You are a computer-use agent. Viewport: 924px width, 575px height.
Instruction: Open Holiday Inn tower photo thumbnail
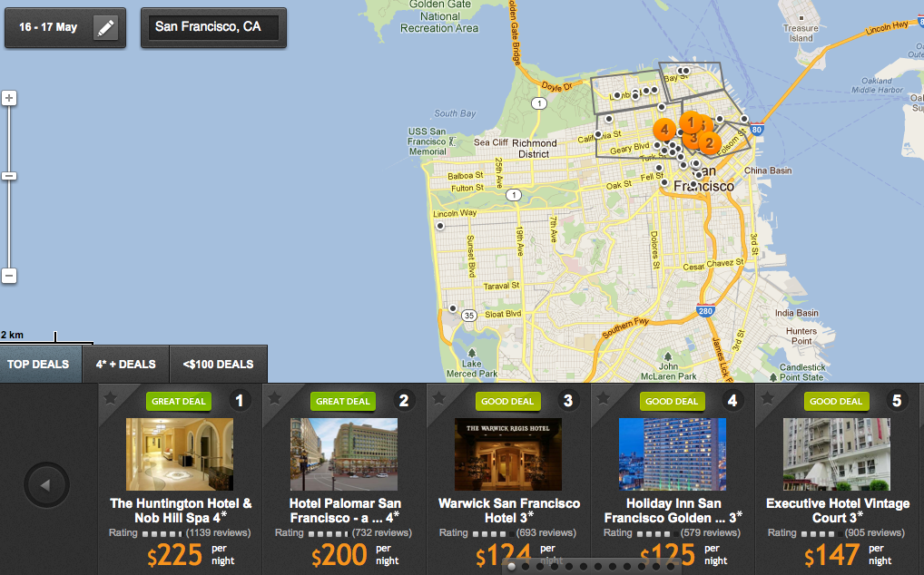(673, 454)
